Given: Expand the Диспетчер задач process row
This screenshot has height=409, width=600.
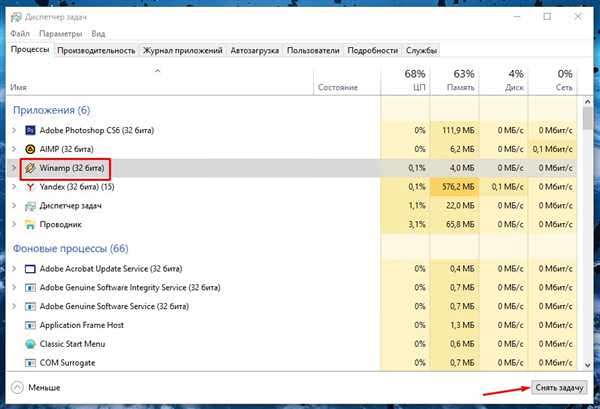Looking at the screenshot, I should point(14,206).
